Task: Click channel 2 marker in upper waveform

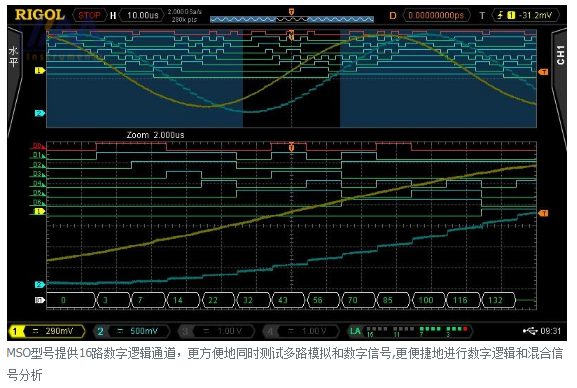Action: click(40, 113)
